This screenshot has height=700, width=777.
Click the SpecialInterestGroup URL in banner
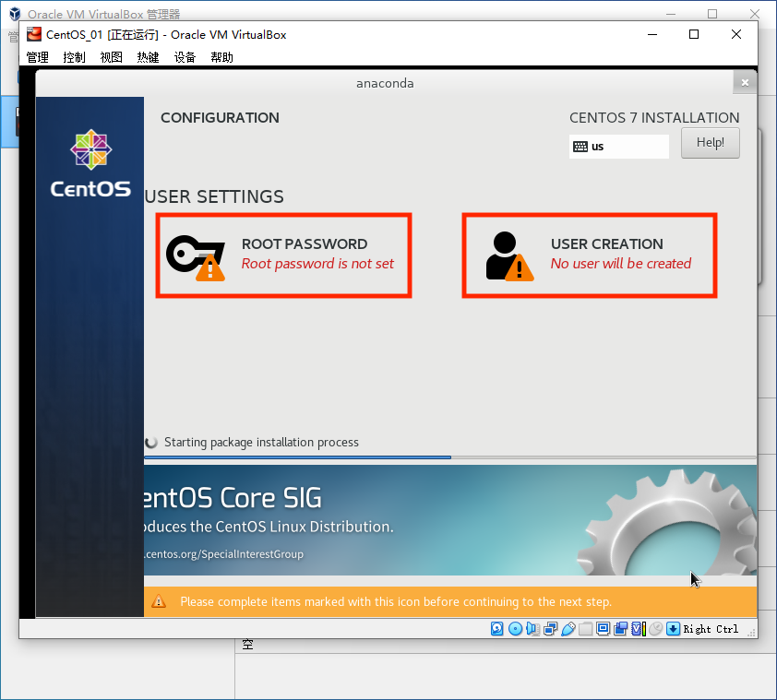tap(224, 554)
